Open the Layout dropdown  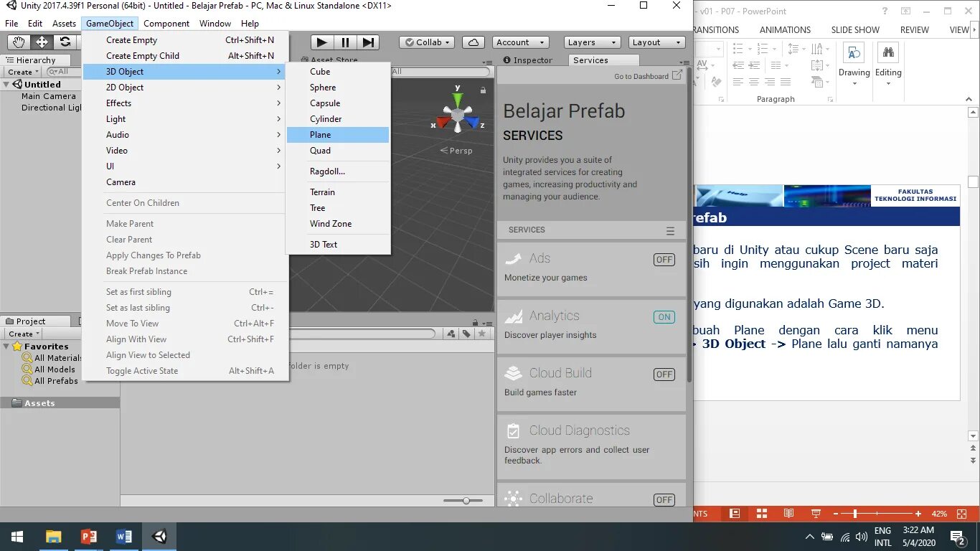656,42
